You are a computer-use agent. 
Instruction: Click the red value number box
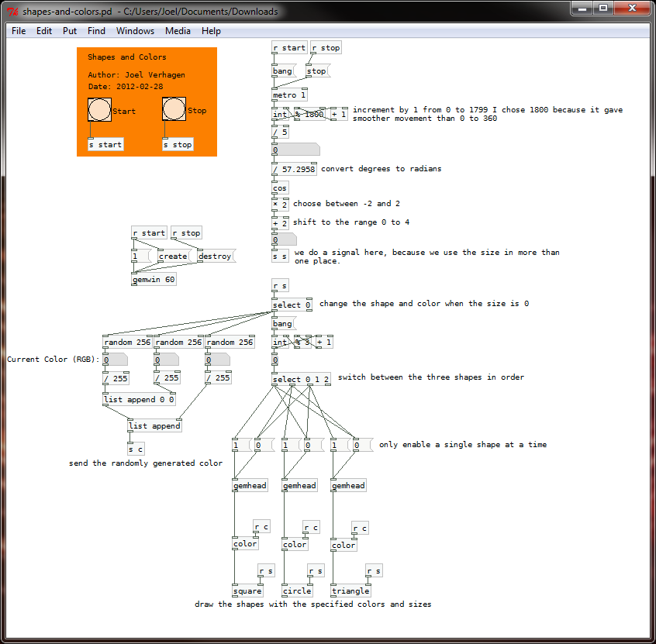115,360
